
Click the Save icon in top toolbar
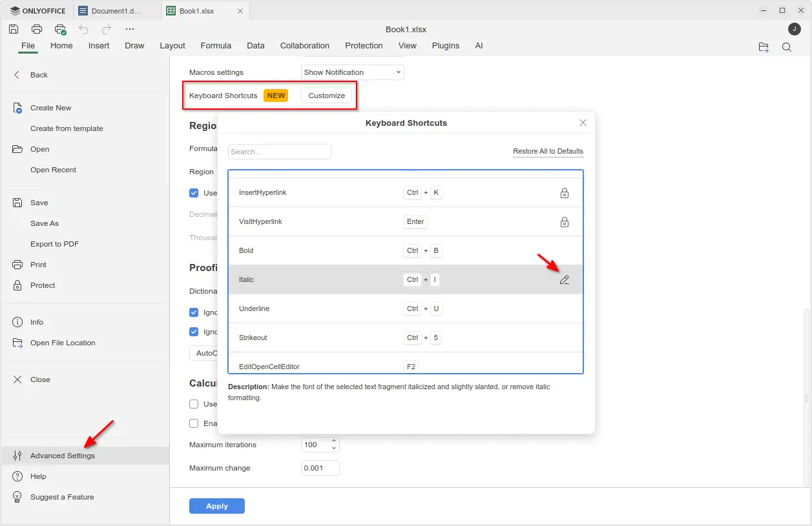14,29
